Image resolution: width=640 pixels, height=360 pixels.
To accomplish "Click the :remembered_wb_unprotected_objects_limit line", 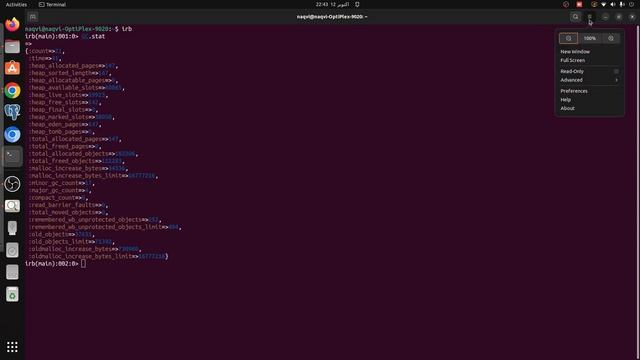I will point(105,227).
